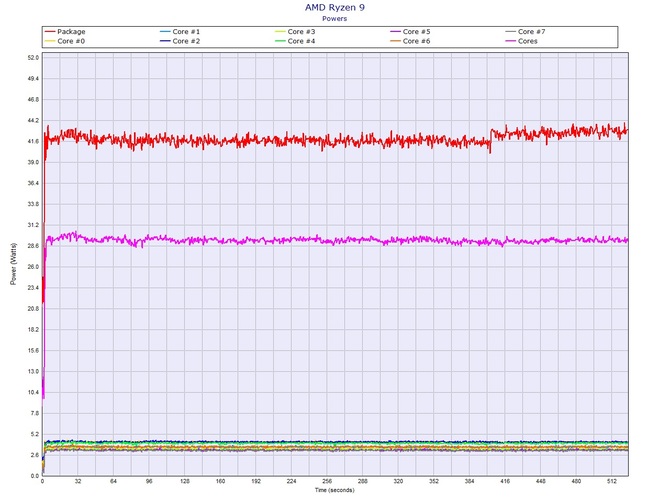Click the 32 X axis tick label
Screen dimensions: 670x502
click(x=78, y=481)
